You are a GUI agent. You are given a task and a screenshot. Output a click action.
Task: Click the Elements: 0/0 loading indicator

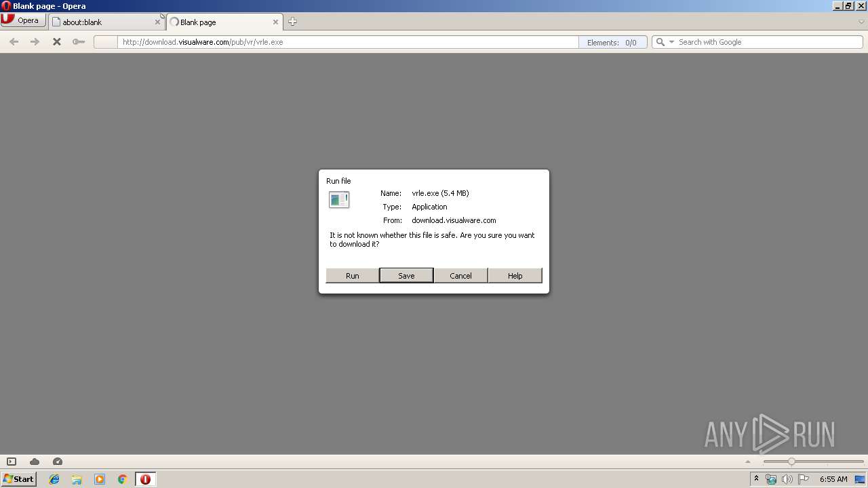pos(612,42)
